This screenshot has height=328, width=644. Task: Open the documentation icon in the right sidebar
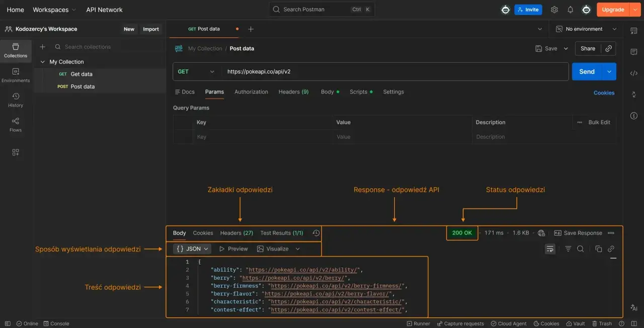(x=634, y=31)
